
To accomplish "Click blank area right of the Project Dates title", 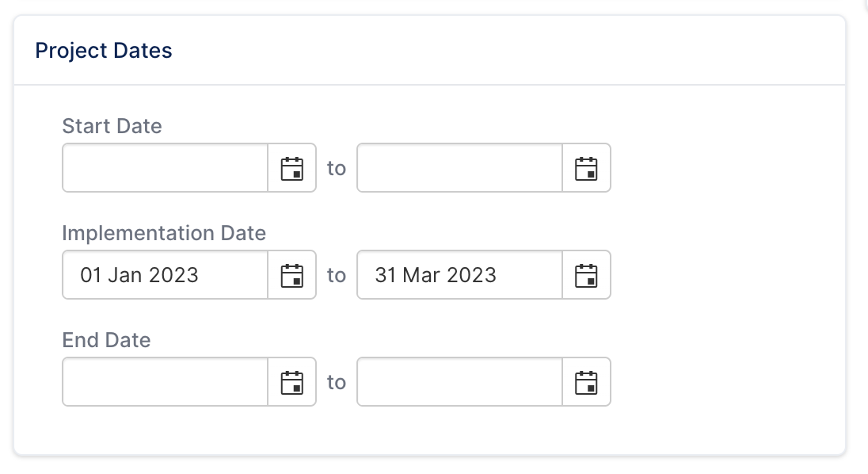I will (498, 51).
